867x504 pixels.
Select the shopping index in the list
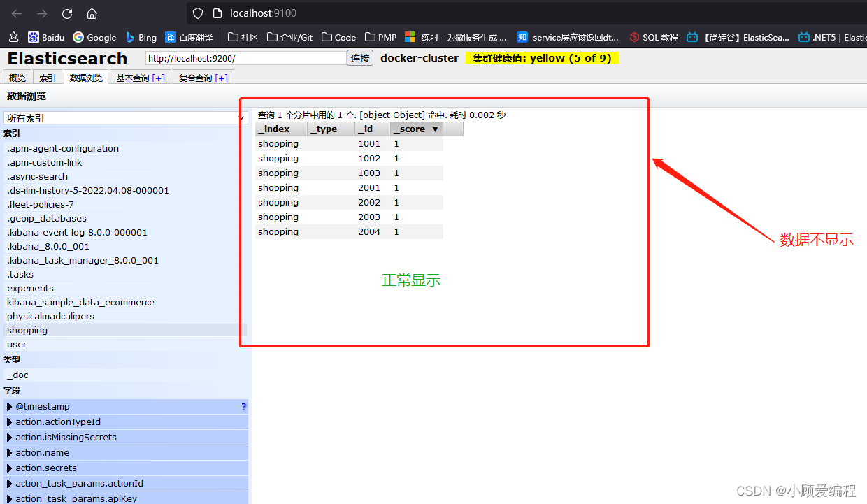(126, 330)
